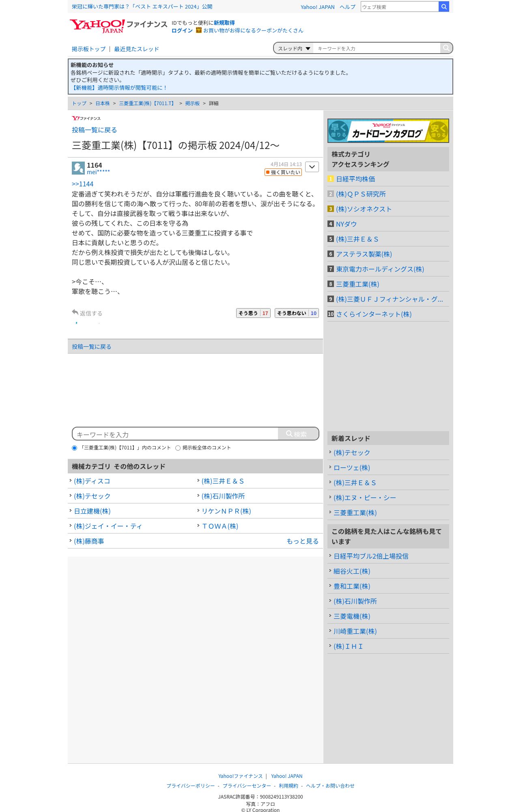The height and width of the screenshot is (812, 521).
Task: Click トップ in the breadcrumb
Action: [79, 104]
